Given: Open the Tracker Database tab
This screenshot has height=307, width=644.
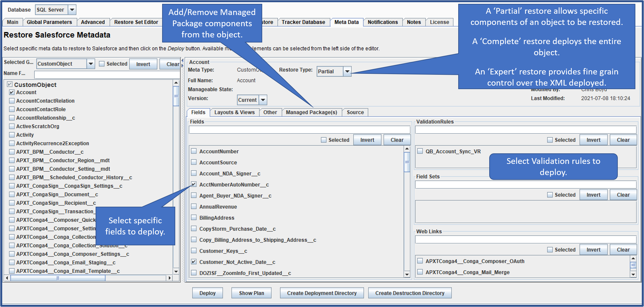Looking at the screenshot, I should pos(303,22).
